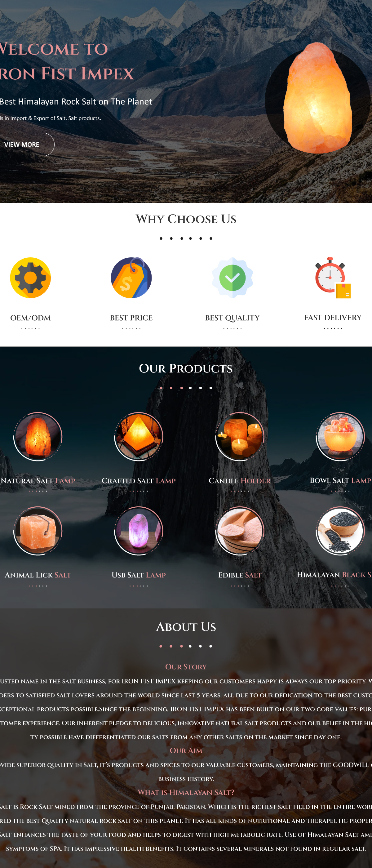Open the Candle Holder product image

tap(240, 436)
